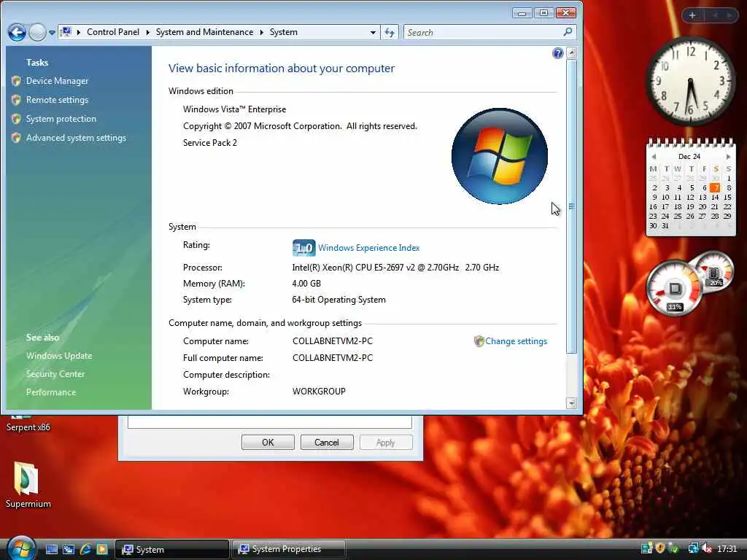Click the network tray icon
Viewport: 747px width, 560px height.
(x=693, y=548)
